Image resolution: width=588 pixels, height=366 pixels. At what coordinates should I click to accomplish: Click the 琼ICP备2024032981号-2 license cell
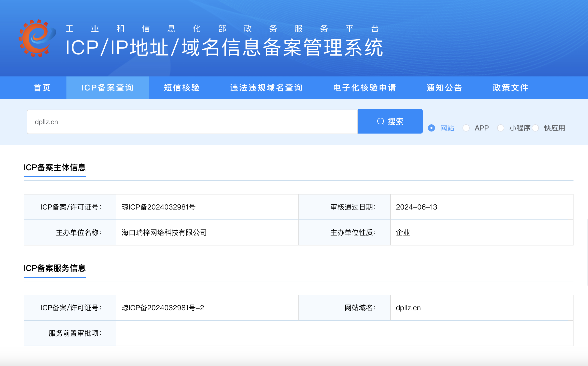(163, 308)
